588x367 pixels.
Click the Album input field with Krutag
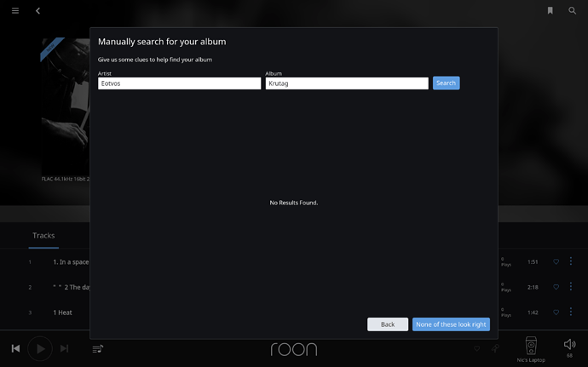point(347,83)
